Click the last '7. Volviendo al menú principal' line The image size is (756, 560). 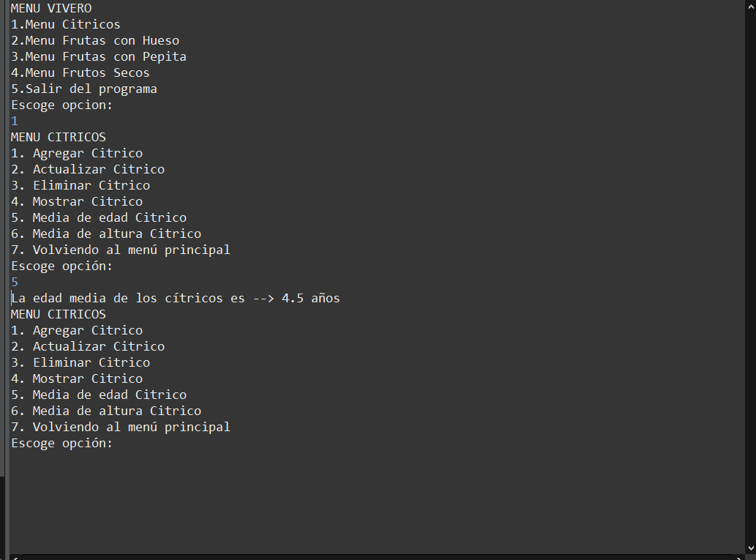click(121, 427)
